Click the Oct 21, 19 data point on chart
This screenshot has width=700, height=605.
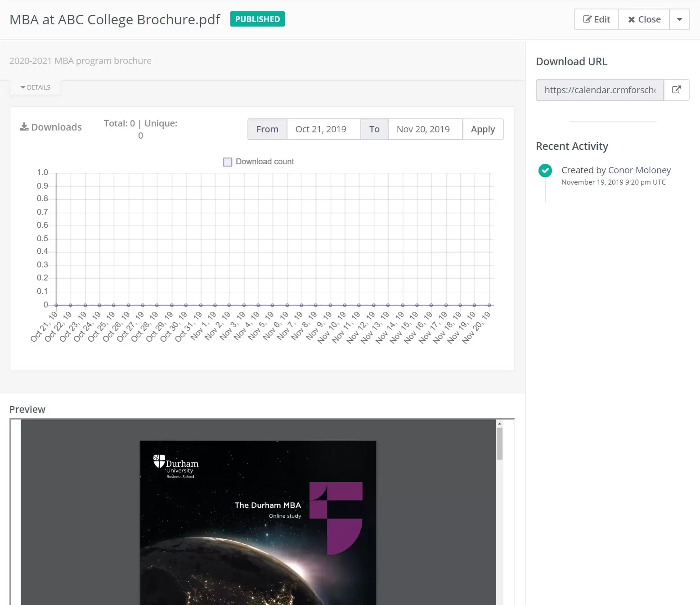[56, 305]
